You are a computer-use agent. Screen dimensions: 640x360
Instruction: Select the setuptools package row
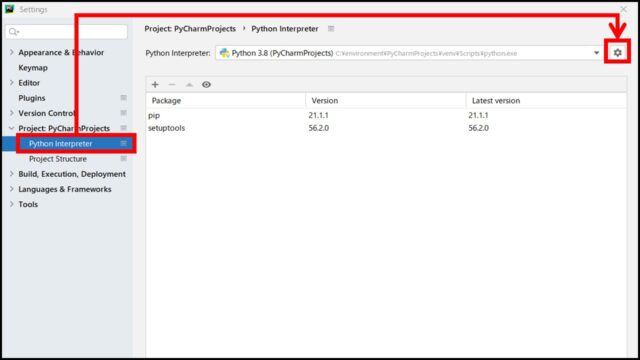pos(386,128)
